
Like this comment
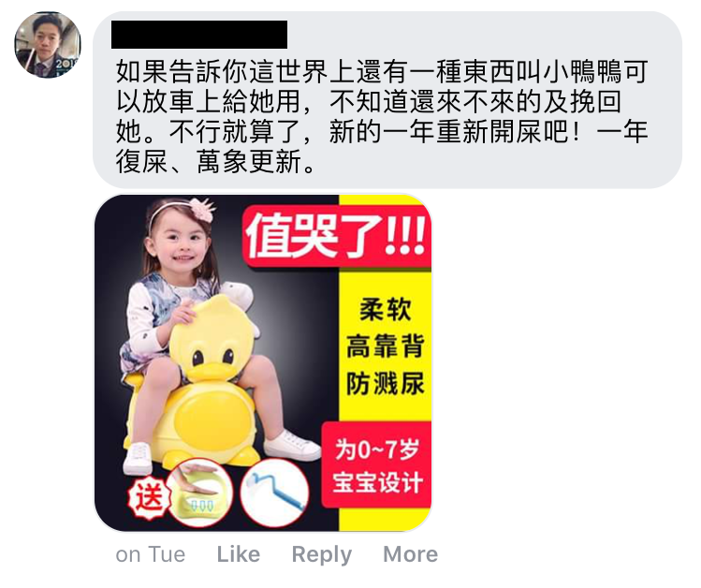(239, 554)
